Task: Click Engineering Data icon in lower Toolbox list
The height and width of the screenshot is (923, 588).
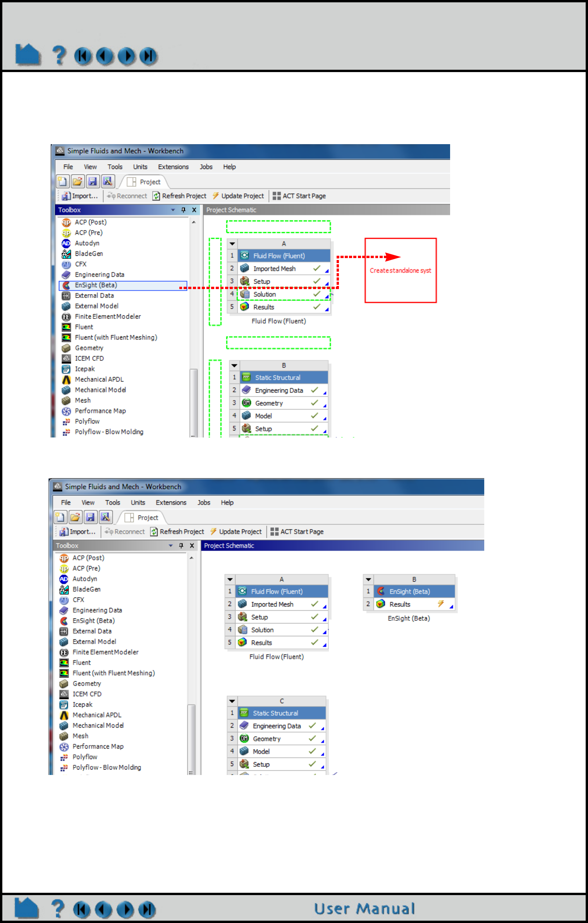Action: click(x=64, y=610)
